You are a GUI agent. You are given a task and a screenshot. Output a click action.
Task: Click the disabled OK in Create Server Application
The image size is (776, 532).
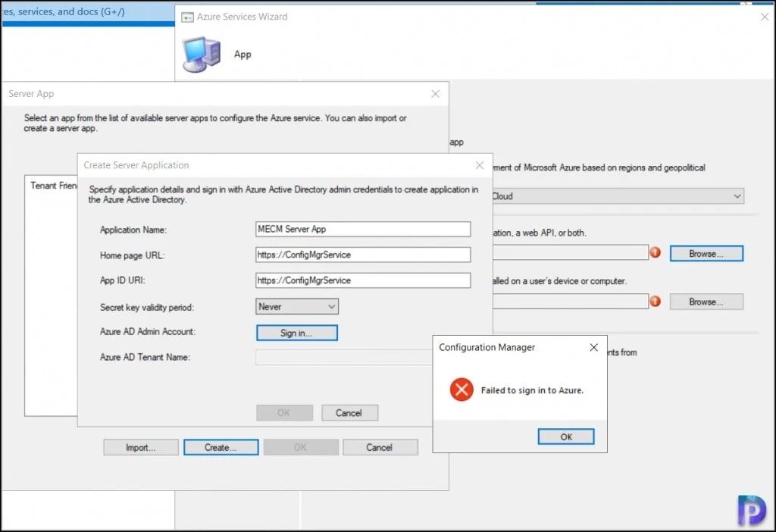click(284, 413)
